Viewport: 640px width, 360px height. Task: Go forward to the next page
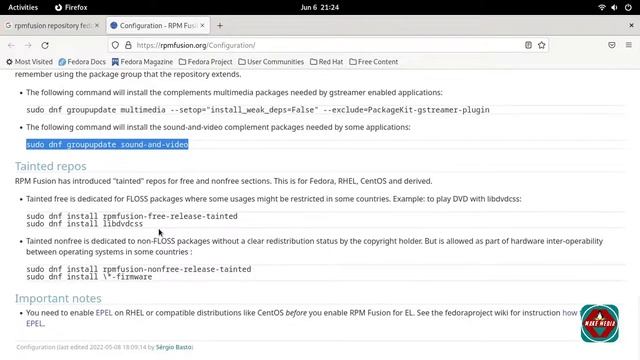[x=28, y=45]
